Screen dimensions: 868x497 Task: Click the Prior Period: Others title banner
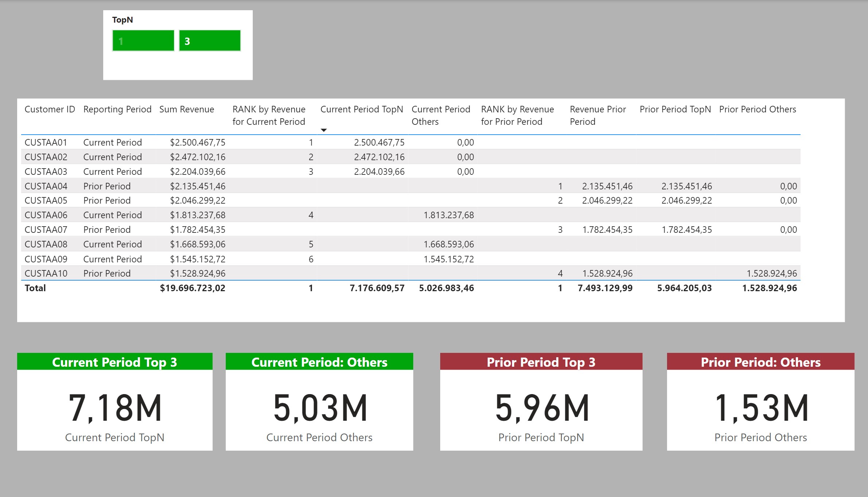(x=761, y=362)
